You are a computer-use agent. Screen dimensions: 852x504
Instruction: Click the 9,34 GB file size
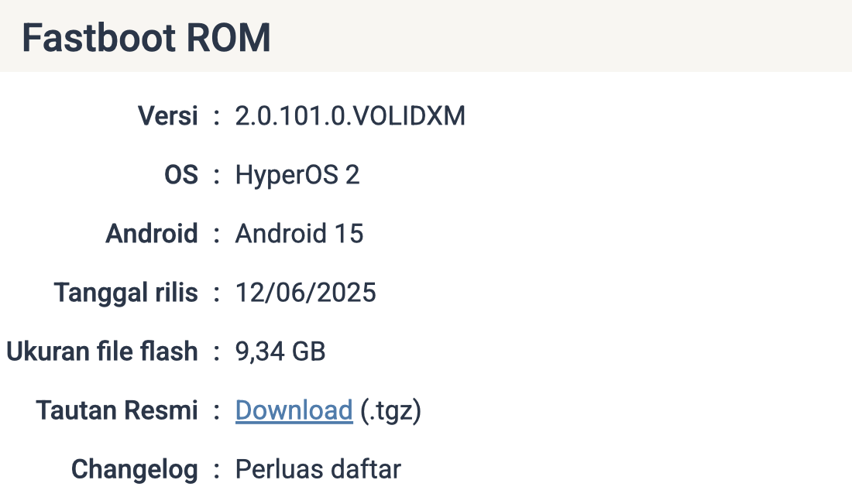280,351
